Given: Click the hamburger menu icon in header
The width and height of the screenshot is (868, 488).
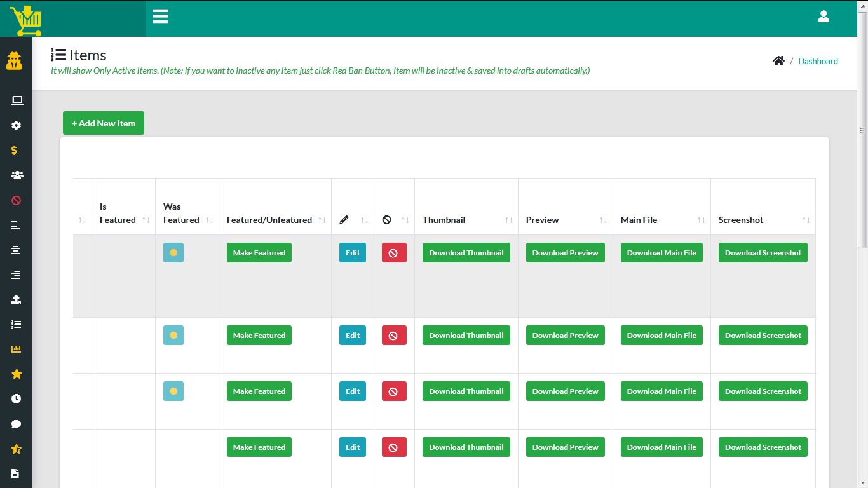Looking at the screenshot, I should [160, 17].
